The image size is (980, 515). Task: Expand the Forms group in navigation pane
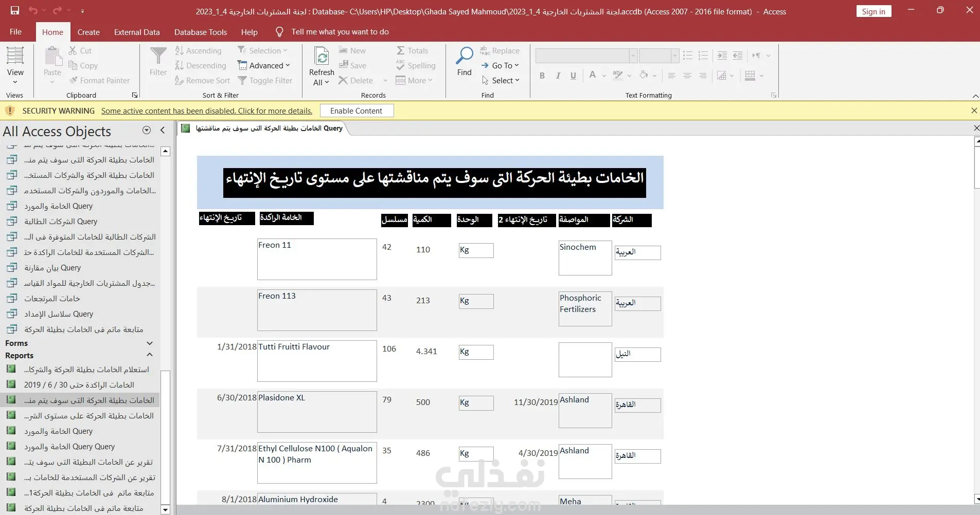(x=150, y=343)
